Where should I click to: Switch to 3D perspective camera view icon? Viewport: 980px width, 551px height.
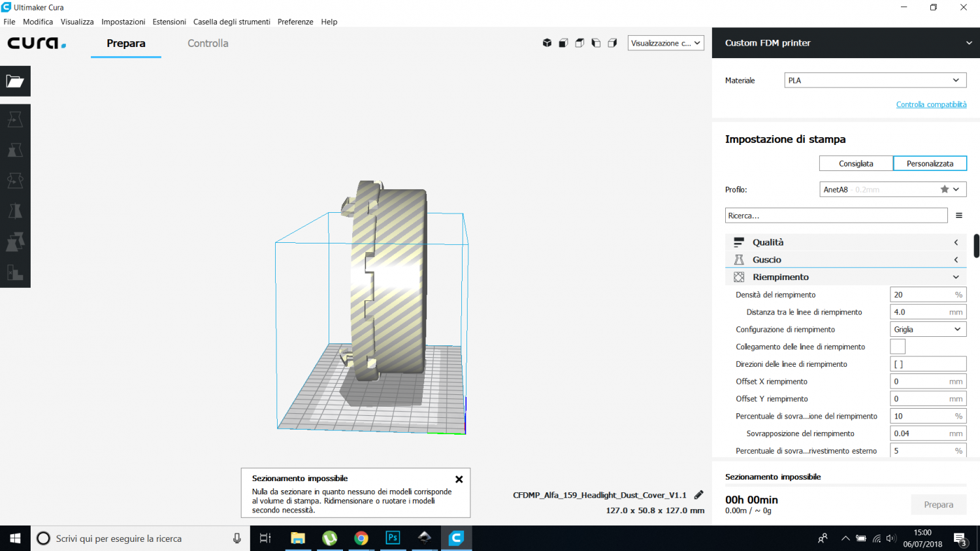pos(547,43)
